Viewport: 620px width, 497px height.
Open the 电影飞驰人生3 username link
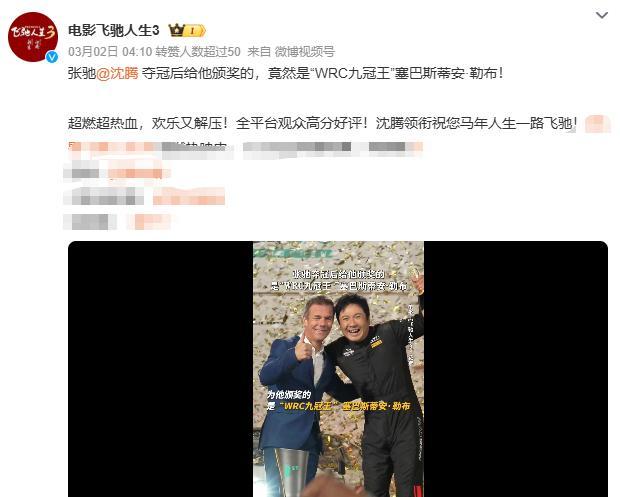[114, 30]
